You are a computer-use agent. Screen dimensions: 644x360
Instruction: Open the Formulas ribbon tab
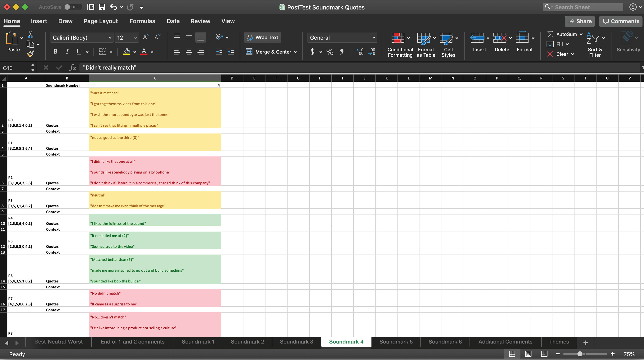coord(142,21)
